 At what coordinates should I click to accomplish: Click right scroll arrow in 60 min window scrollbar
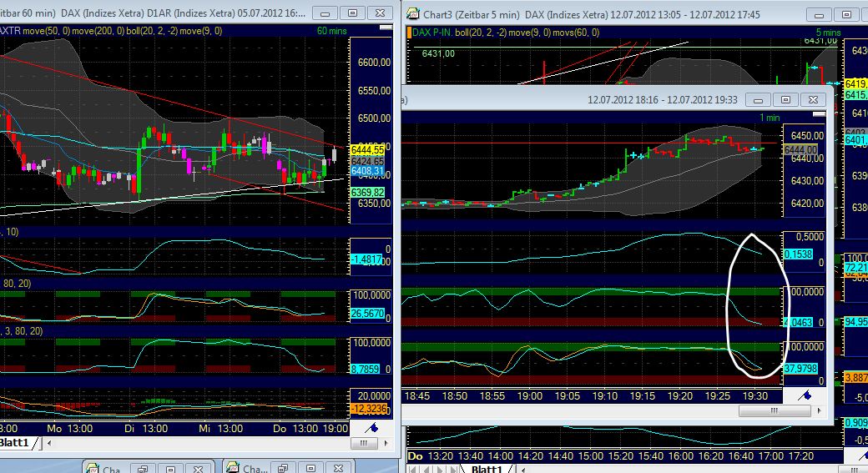click(386, 443)
